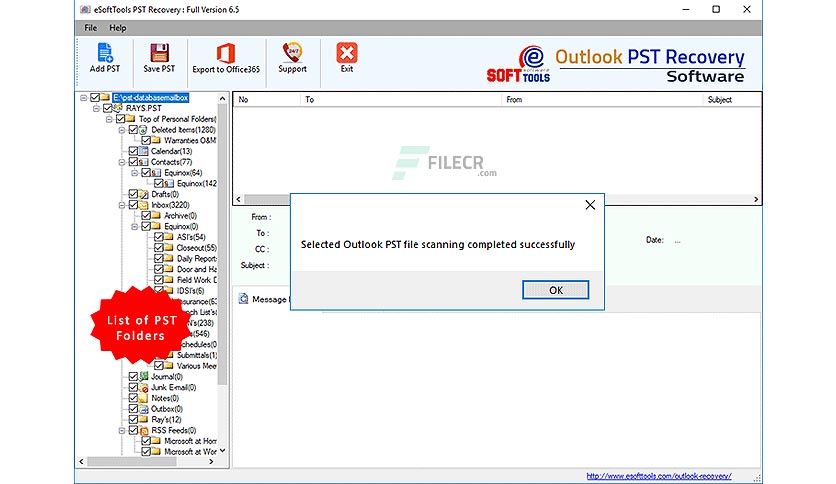Click the red Exit icon

347,53
